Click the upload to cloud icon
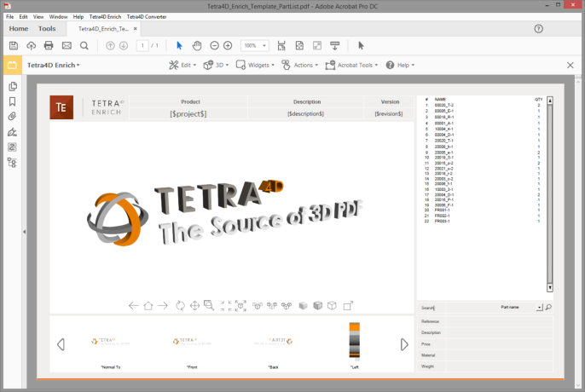Viewport: 585px width, 392px height. 31,45
